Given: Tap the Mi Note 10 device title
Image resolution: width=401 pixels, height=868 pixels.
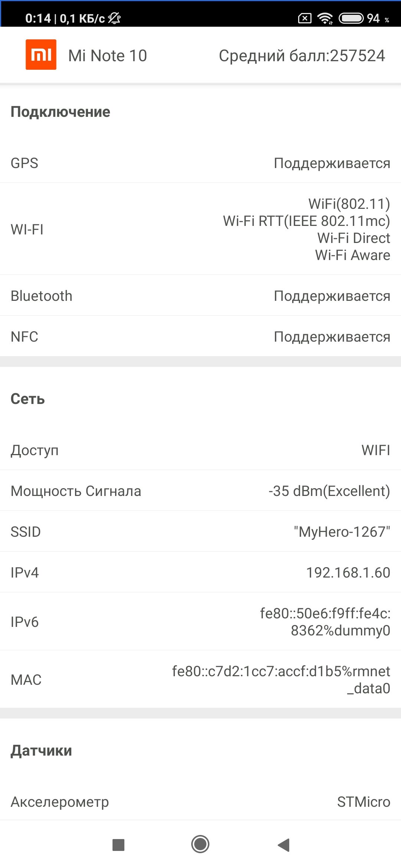Looking at the screenshot, I should pos(108,56).
